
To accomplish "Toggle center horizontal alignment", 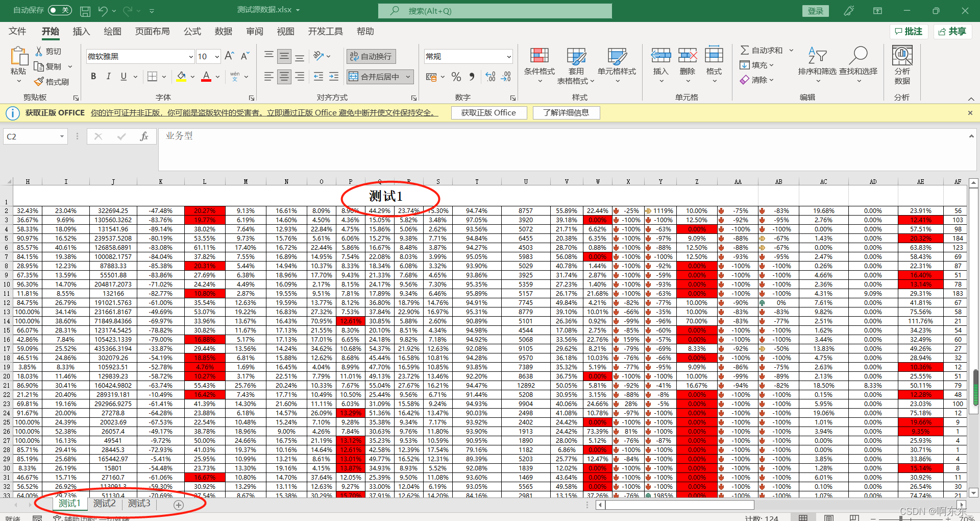I will pyautogui.click(x=284, y=77).
